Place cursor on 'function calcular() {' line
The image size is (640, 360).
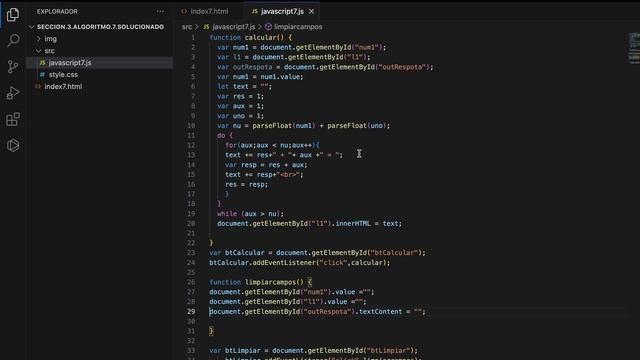pyautogui.click(x=251, y=38)
